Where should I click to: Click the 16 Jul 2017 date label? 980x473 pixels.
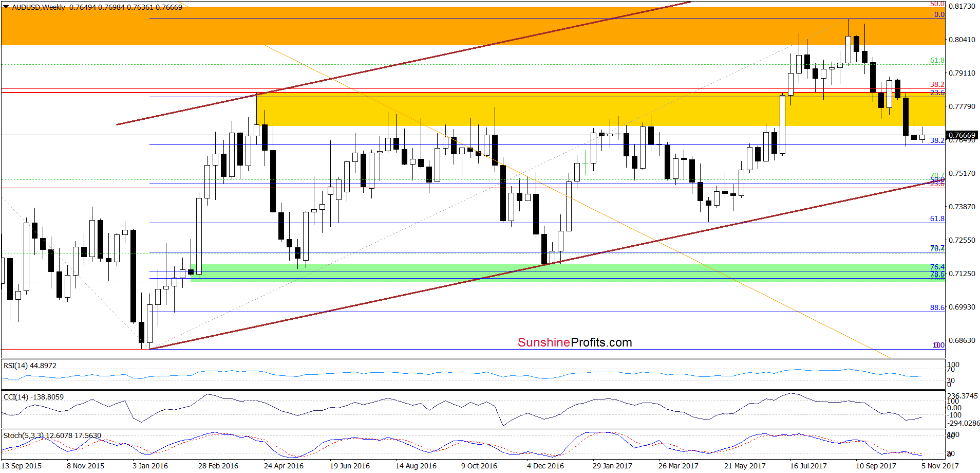(x=808, y=466)
